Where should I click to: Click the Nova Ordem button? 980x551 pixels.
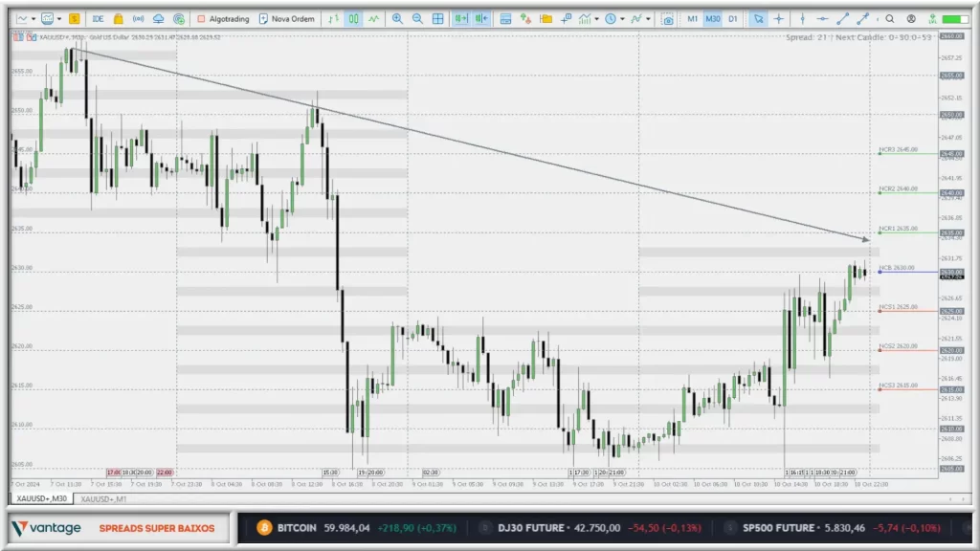[x=287, y=18]
